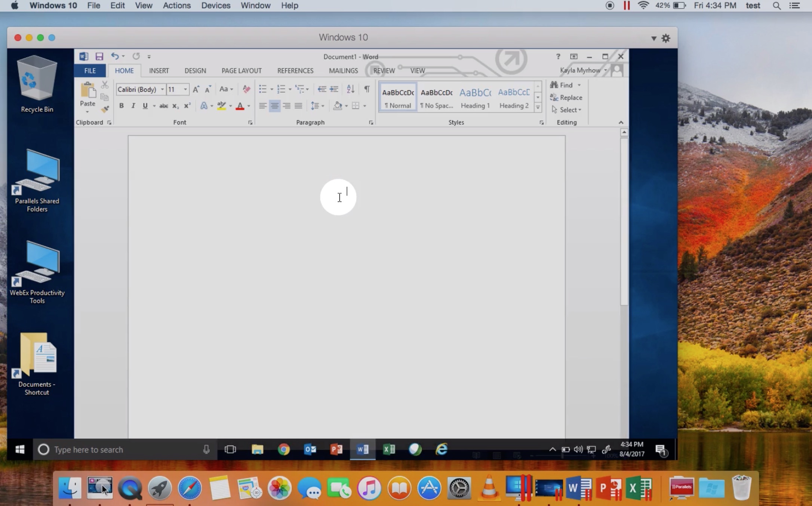Click the Save icon in Word title bar
The image size is (812, 506).
click(99, 56)
